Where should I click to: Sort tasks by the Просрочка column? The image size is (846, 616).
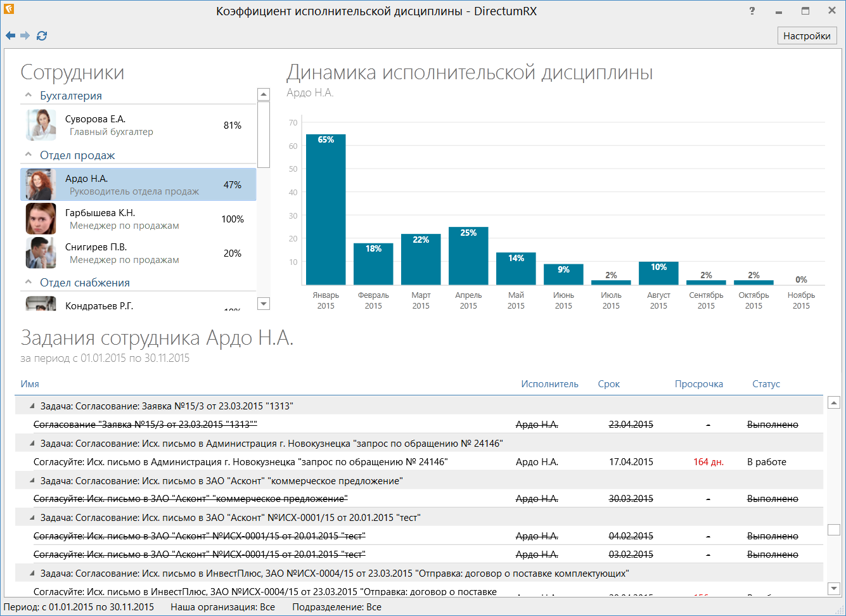pos(699,384)
